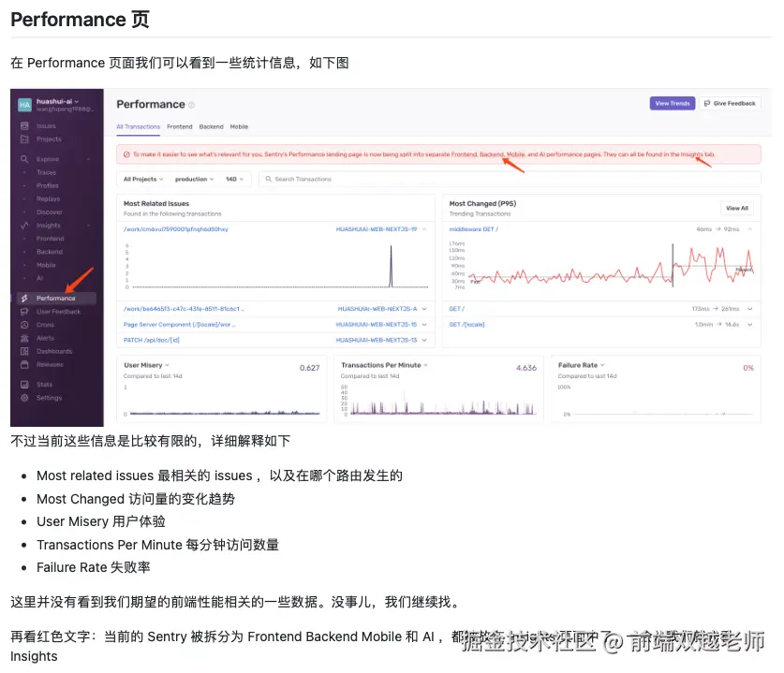Screen dimensions: 784x673
Task: Collapse the Insights sidebar section
Action: pyautogui.click(x=88, y=226)
